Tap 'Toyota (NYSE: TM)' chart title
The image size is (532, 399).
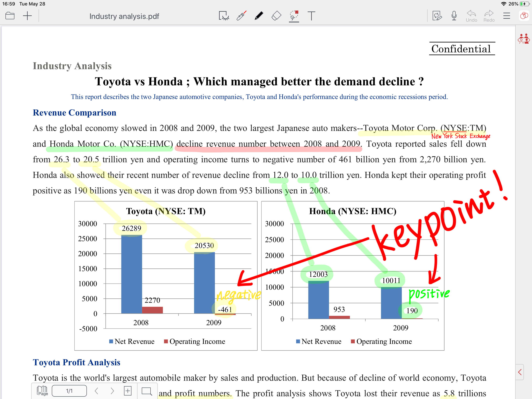(x=166, y=211)
